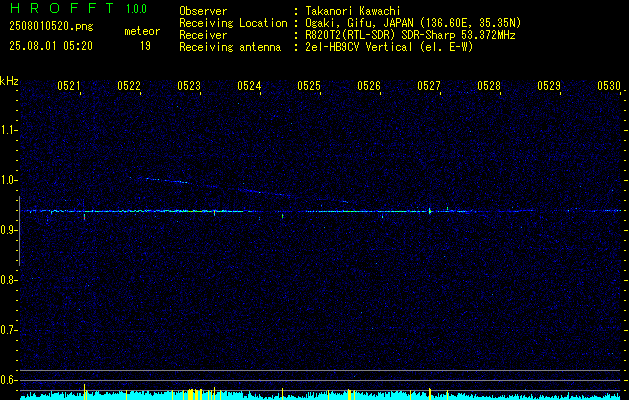Click the 0525 time marker

309,86
